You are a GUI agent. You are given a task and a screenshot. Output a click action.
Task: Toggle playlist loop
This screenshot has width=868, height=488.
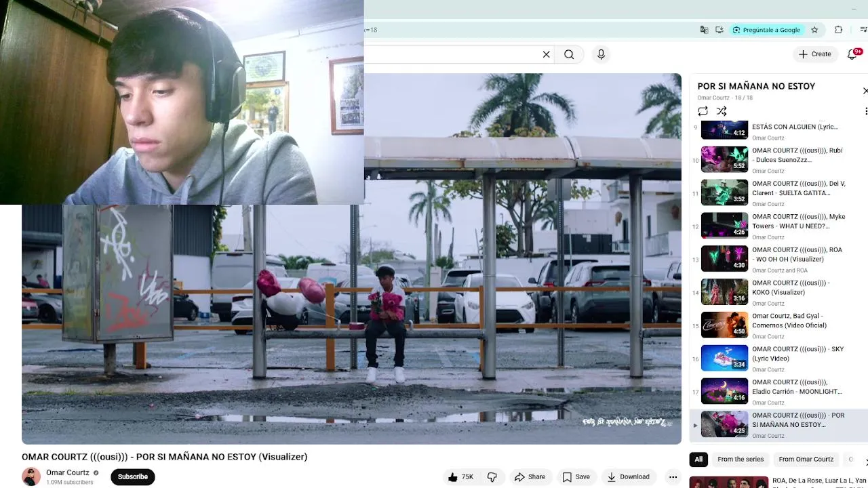(x=703, y=111)
